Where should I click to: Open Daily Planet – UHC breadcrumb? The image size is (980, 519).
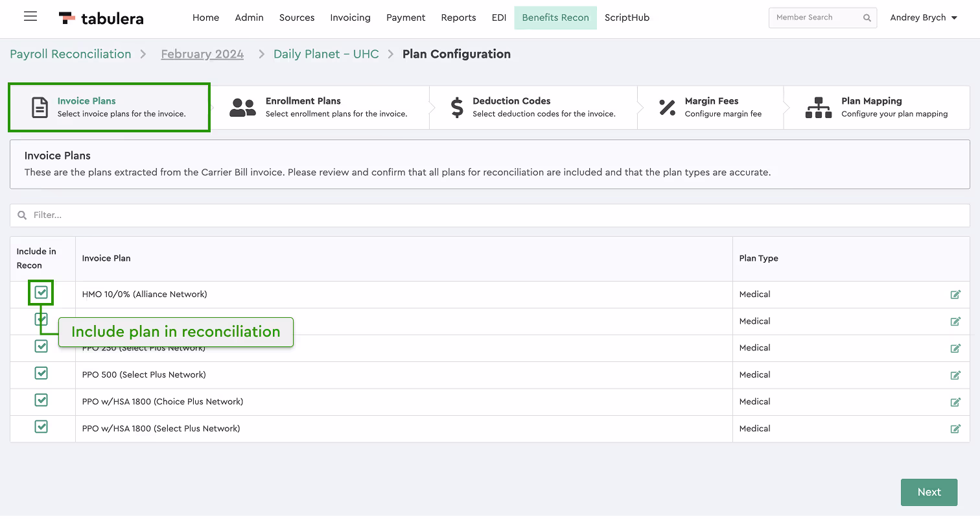[326, 54]
